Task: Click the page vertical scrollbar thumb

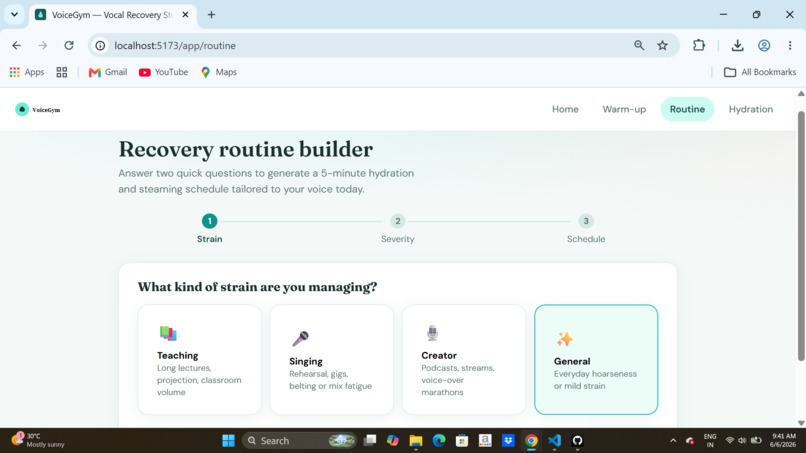Action: tap(801, 235)
